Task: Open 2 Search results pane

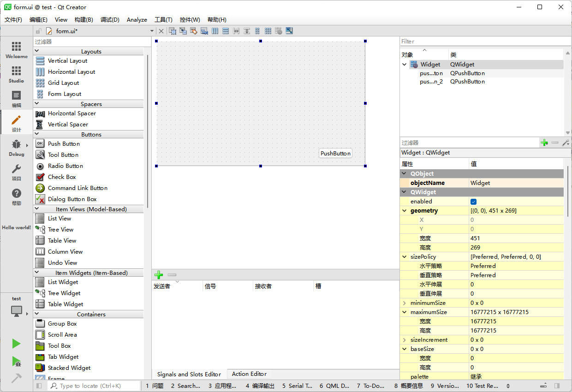Action: (185, 386)
